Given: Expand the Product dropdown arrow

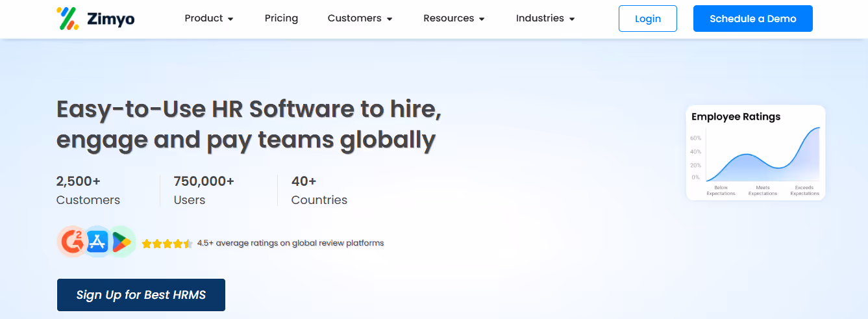Looking at the screenshot, I should click(230, 19).
